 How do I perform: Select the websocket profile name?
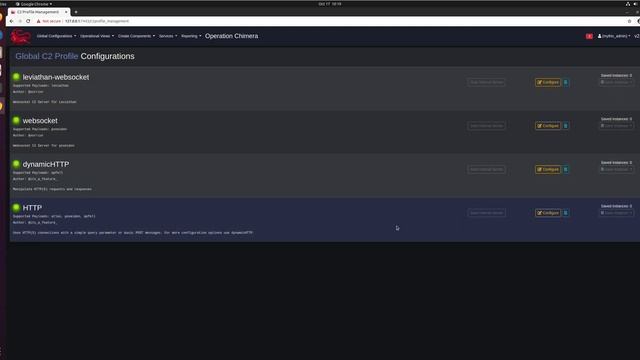click(x=40, y=121)
